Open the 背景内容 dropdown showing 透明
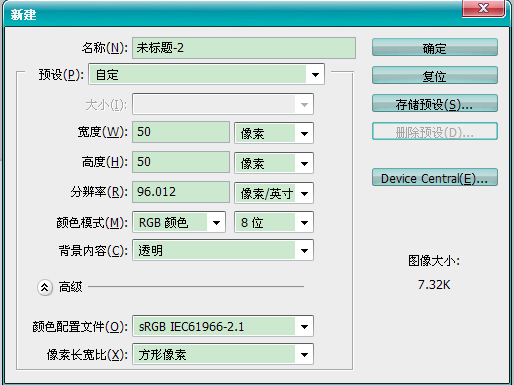Image resolution: width=514 pixels, height=385 pixels. point(223,250)
